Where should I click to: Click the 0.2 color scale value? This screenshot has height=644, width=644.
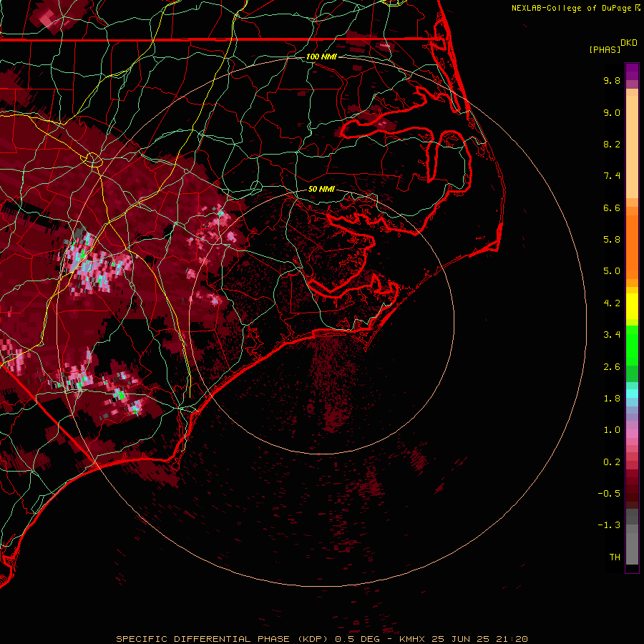tap(612, 462)
